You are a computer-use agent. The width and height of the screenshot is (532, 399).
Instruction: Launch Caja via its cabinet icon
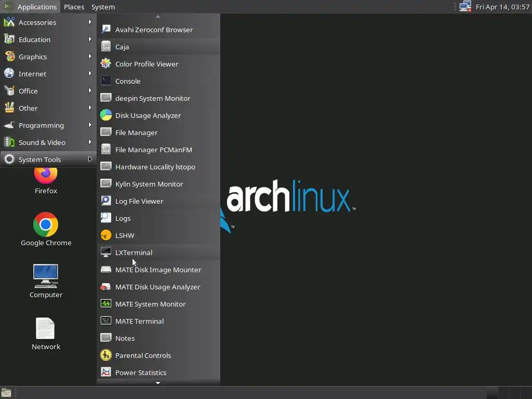[106, 46]
